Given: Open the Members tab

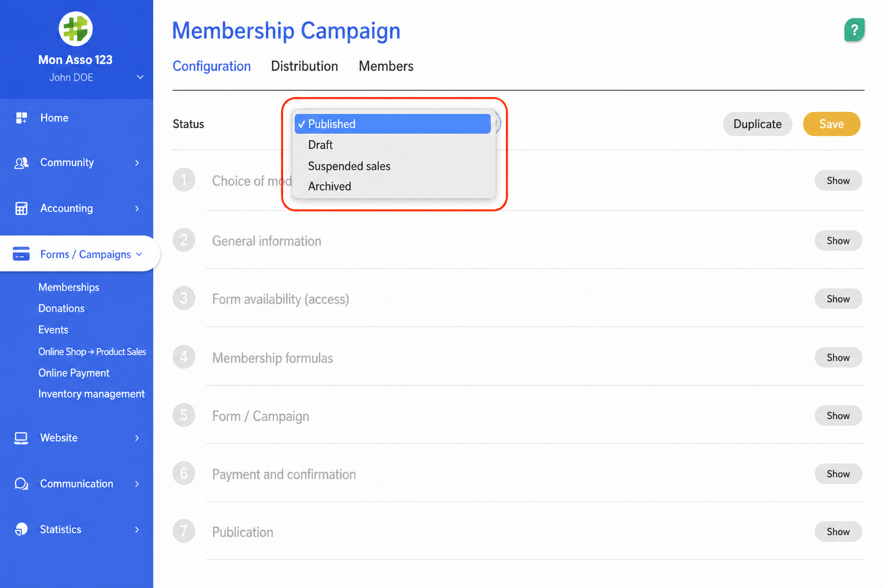Looking at the screenshot, I should click(x=386, y=66).
